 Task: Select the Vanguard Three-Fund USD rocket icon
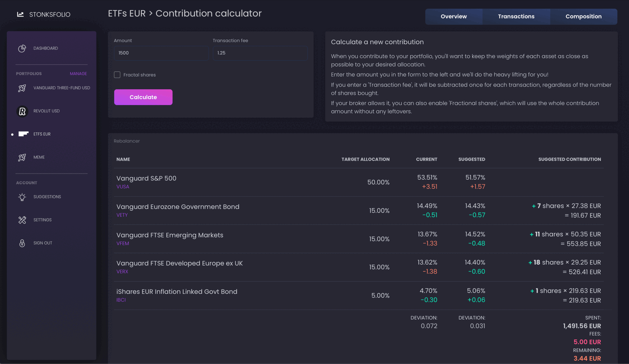(x=22, y=88)
